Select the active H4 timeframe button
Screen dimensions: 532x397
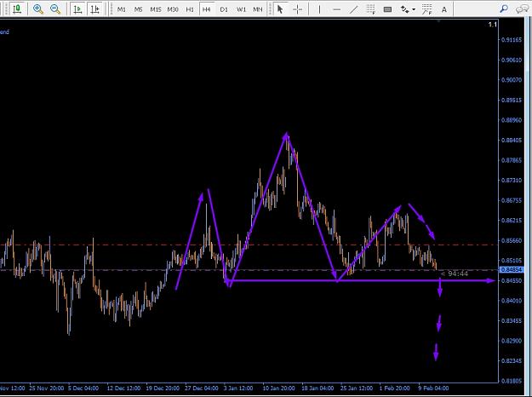[207, 9]
